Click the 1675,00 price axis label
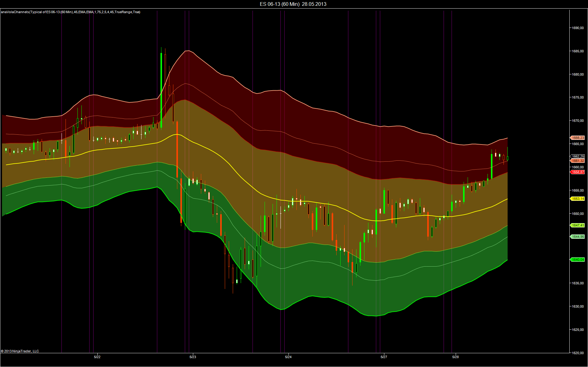This screenshot has height=367, width=588. pyautogui.click(x=578, y=97)
